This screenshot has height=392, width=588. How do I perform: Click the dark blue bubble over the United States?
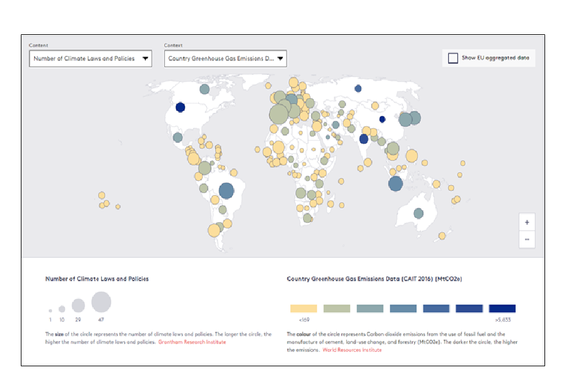coord(180,107)
